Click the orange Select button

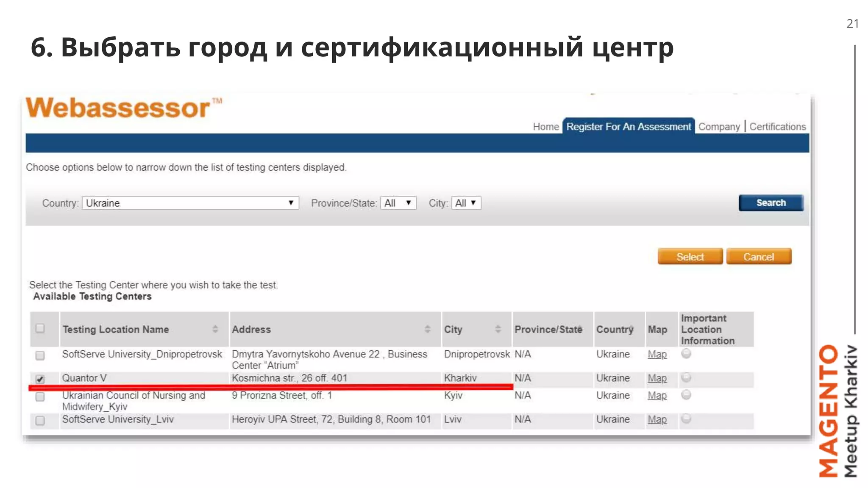pyautogui.click(x=690, y=257)
